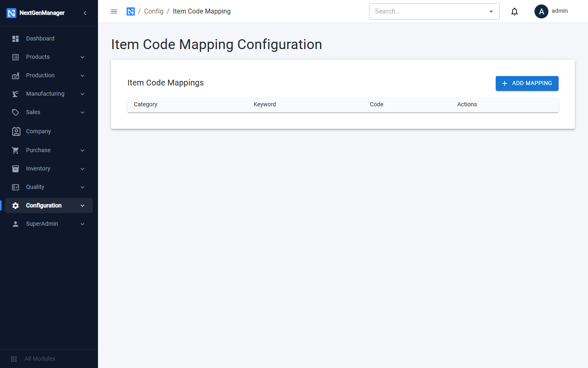Open the Company menu item

tap(49, 131)
